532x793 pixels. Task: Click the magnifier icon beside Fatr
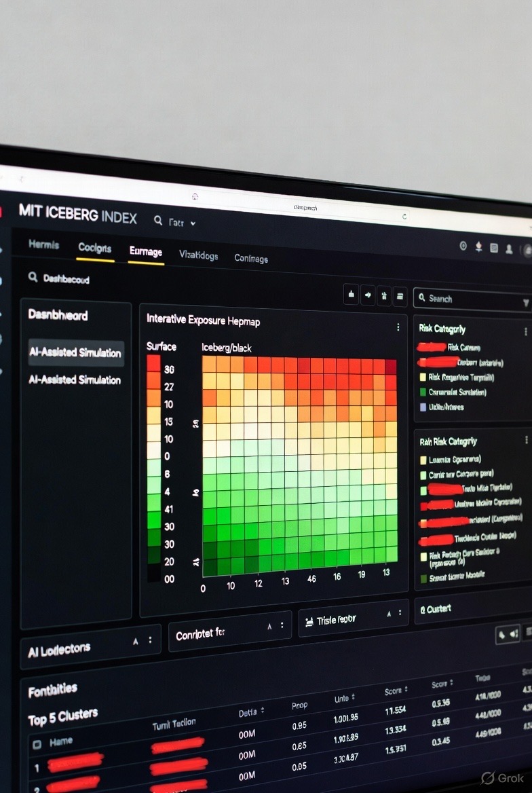pos(158,221)
